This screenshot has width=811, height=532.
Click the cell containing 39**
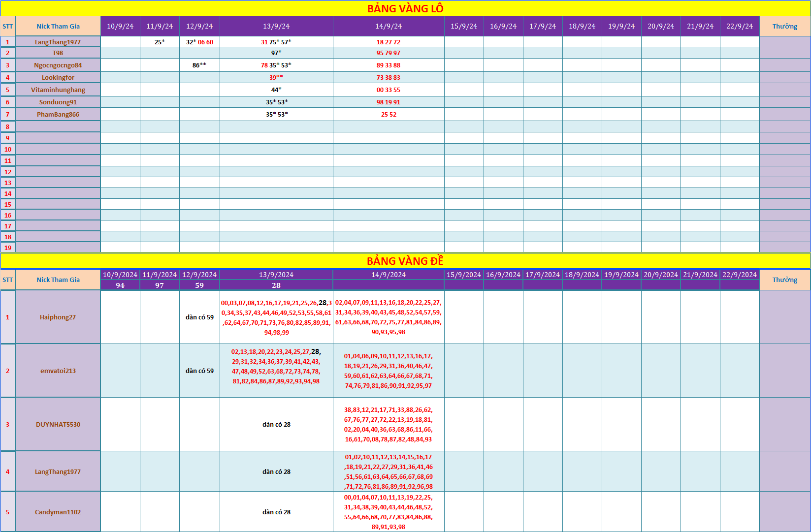pyautogui.click(x=276, y=77)
